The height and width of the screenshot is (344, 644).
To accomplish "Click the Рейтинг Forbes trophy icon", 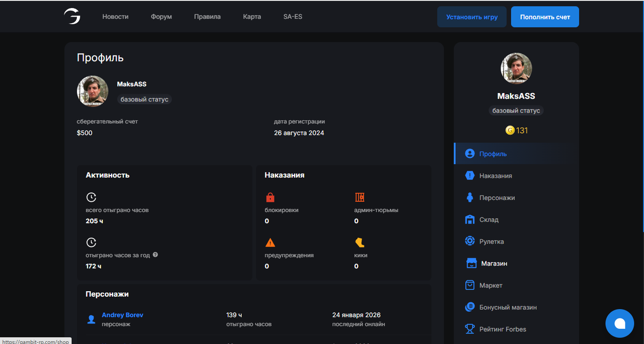I will [470, 329].
